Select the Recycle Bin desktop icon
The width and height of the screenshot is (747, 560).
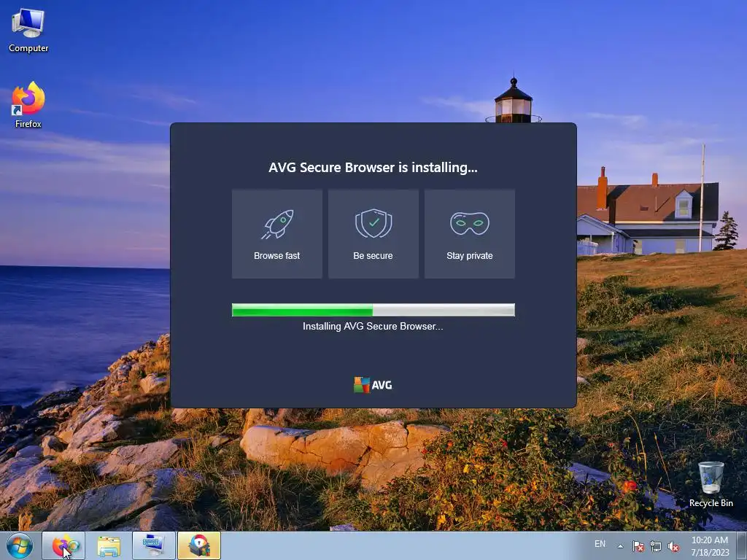click(x=711, y=484)
